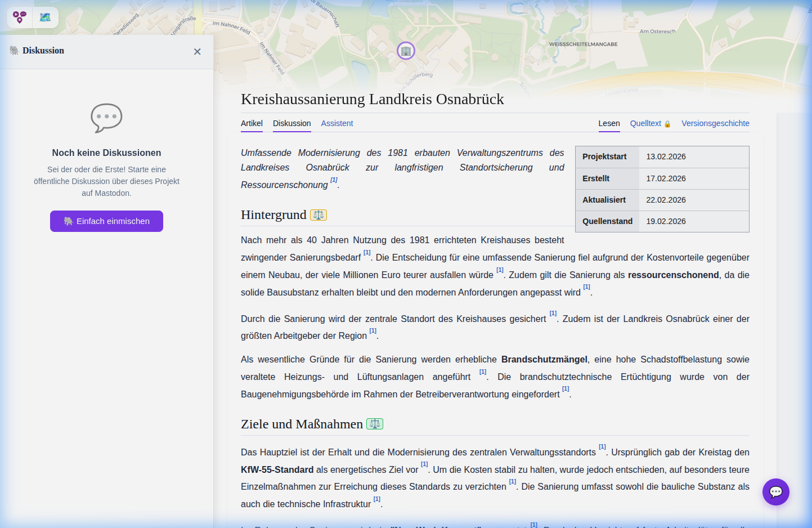Select the purple building marker on the map
This screenshot has height=528, width=812.
406,51
